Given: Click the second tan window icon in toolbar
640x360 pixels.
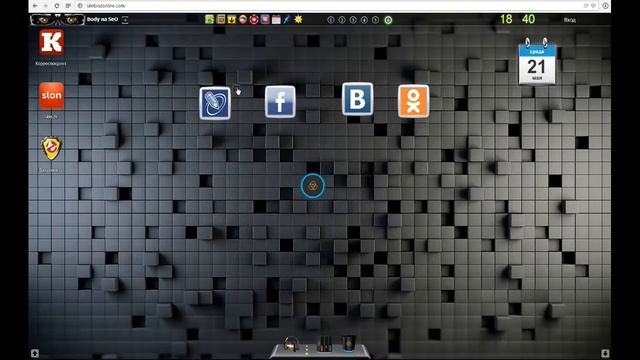Looking at the screenshot, I should 221,19.
